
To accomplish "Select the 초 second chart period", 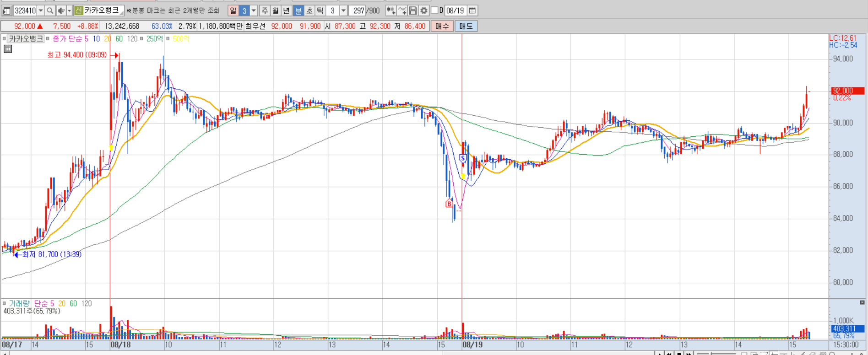I will (x=309, y=11).
